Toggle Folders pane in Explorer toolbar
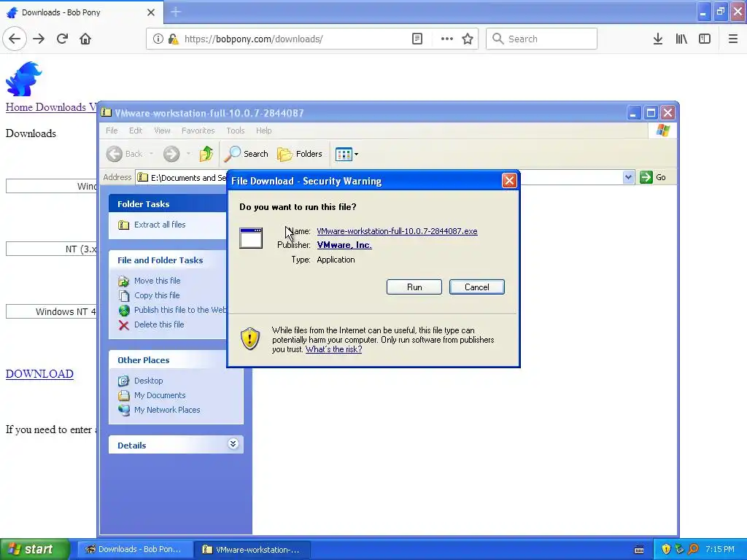Screen dimensions: 747x560 coord(300,153)
